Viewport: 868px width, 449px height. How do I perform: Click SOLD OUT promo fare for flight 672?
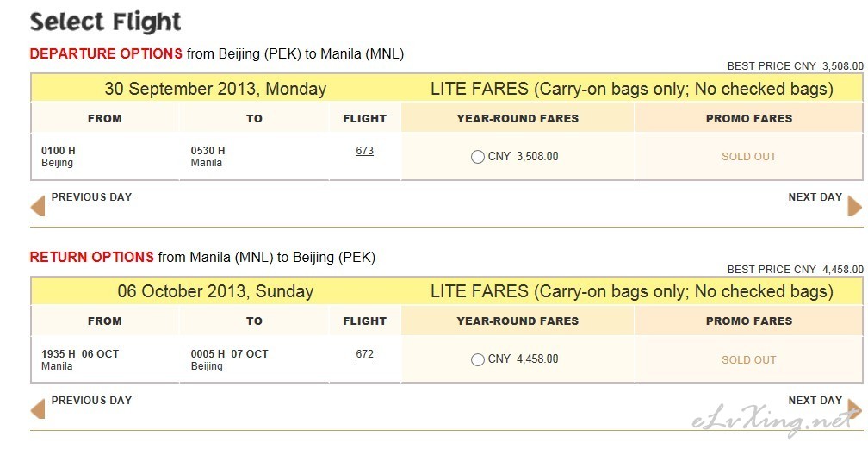(x=748, y=359)
